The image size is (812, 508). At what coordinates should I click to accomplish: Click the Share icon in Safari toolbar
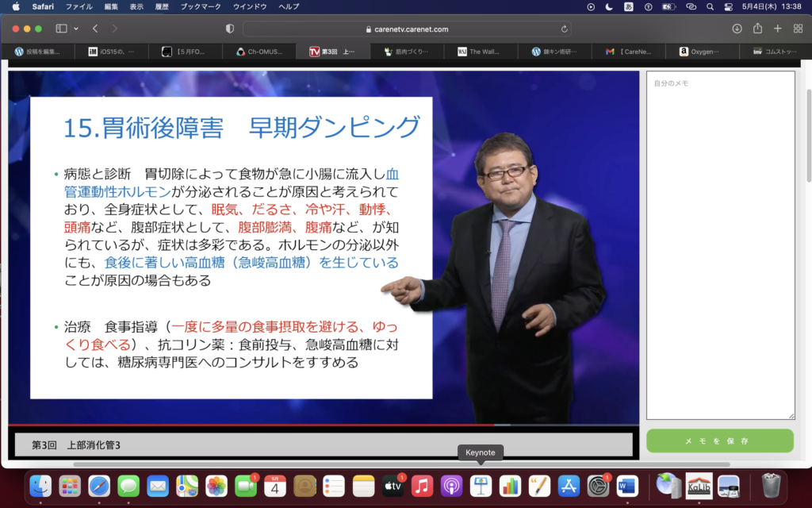pyautogui.click(x=757, y=29)
